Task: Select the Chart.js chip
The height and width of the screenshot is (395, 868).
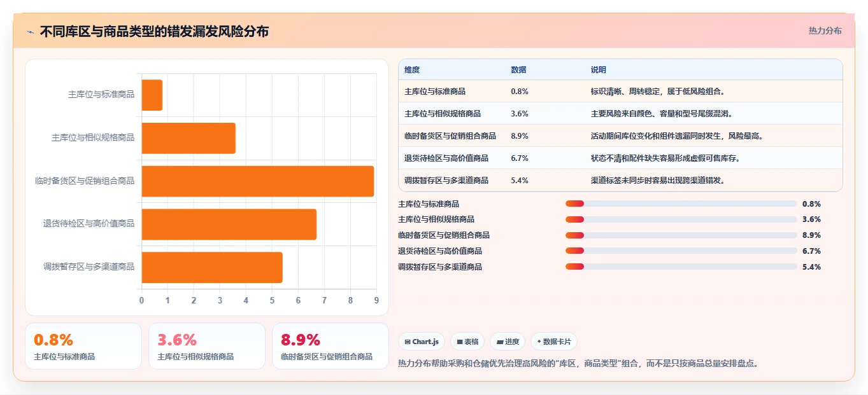Action: point(422,342)
